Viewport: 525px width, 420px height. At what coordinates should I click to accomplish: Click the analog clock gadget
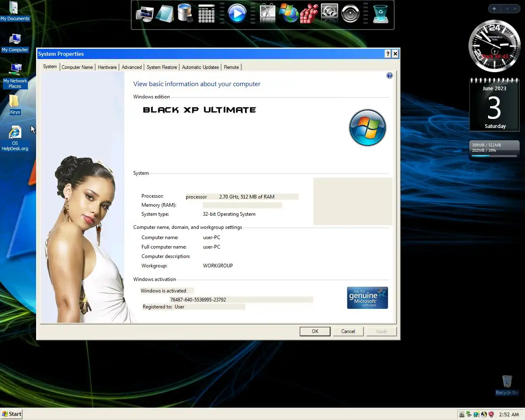pyautogui.click(x=494, y=46)
